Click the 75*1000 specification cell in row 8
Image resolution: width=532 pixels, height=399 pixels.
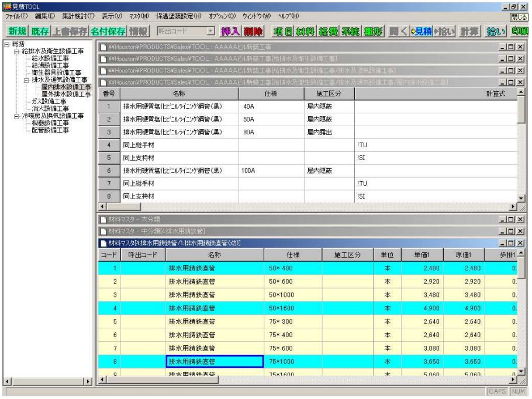click(x=292, y=362)
